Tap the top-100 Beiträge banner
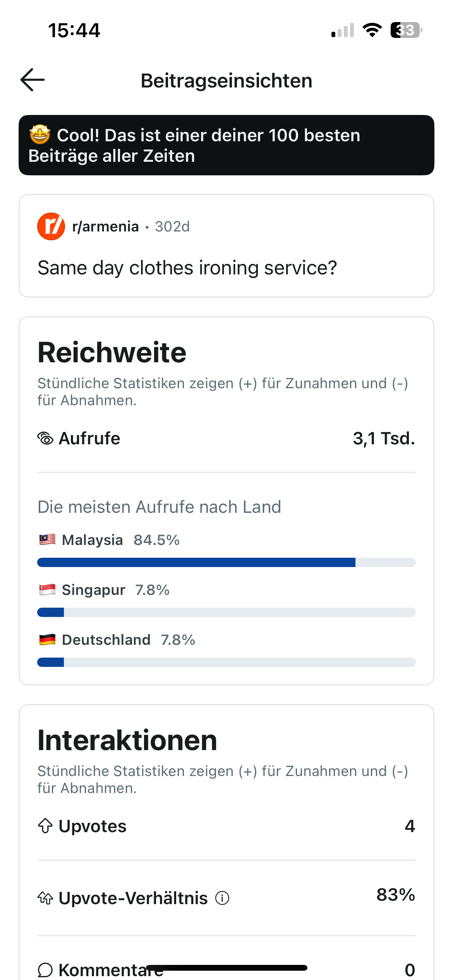Viewport: 453px width, 980px height. coord(226,145)
